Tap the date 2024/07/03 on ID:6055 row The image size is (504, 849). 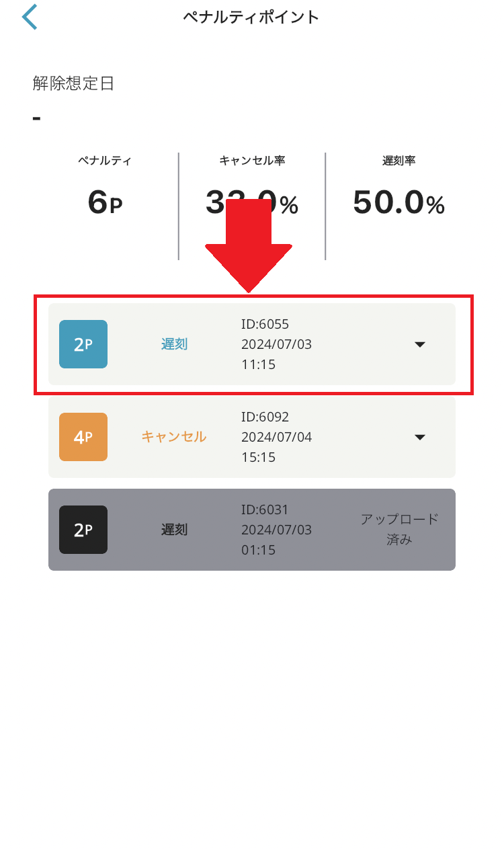pyautogui.click(x=276, y=344)
